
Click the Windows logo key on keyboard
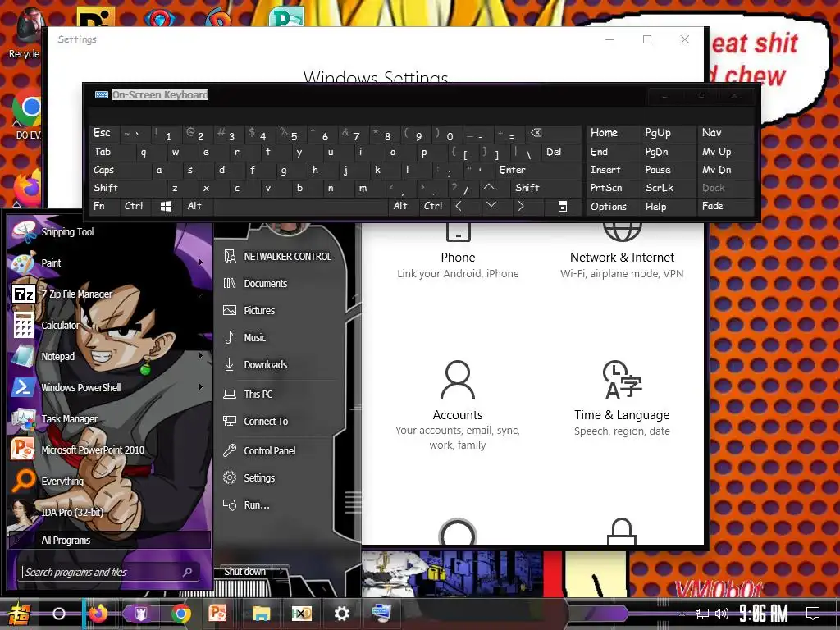pyautogui.click(x=166, y=206)
